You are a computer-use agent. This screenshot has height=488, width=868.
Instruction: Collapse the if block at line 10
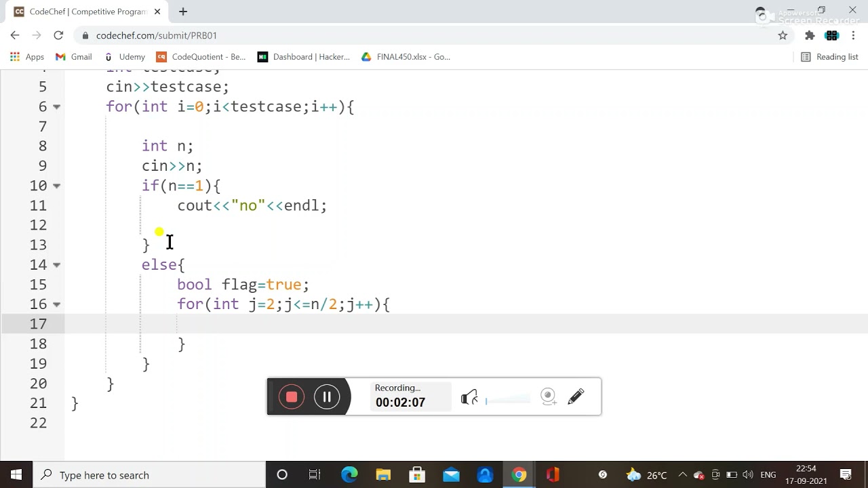click(56, 186)
